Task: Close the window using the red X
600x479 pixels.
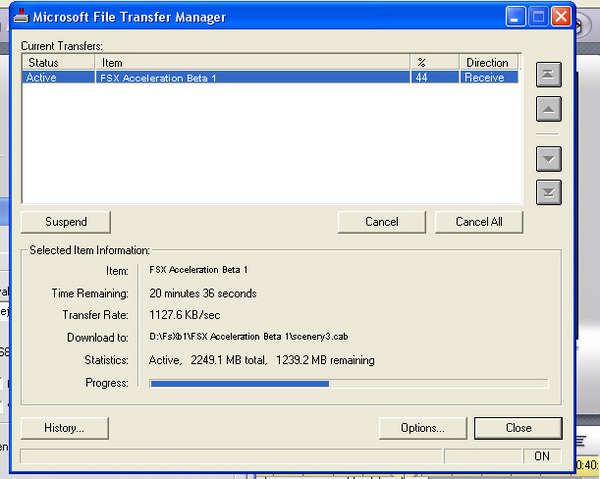Action: coord(561,17)
